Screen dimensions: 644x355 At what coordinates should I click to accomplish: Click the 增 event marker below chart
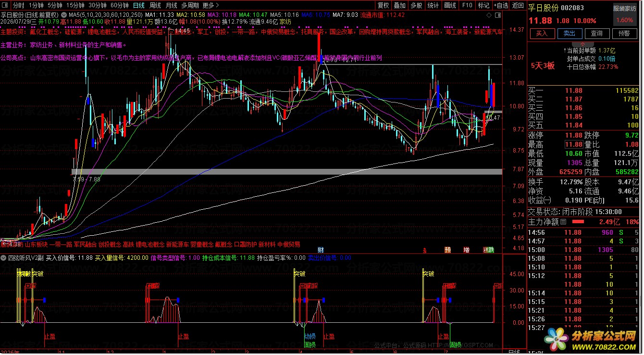(x=466, y=250)
